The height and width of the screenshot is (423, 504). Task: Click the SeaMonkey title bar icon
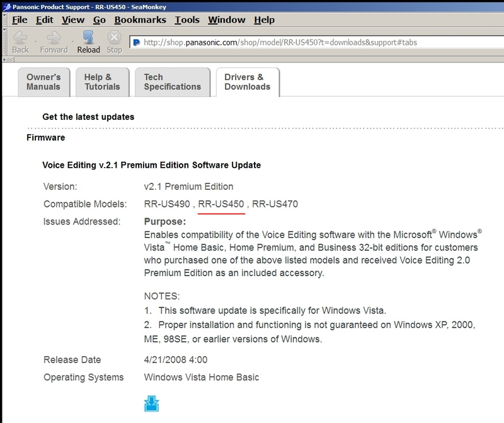point(6,7)
